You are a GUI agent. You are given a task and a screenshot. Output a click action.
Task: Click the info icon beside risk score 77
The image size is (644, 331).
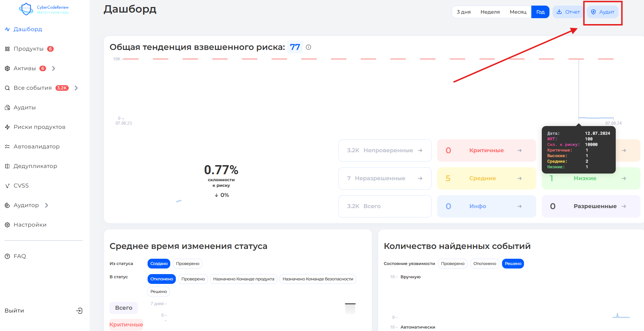tap(308, 47)
